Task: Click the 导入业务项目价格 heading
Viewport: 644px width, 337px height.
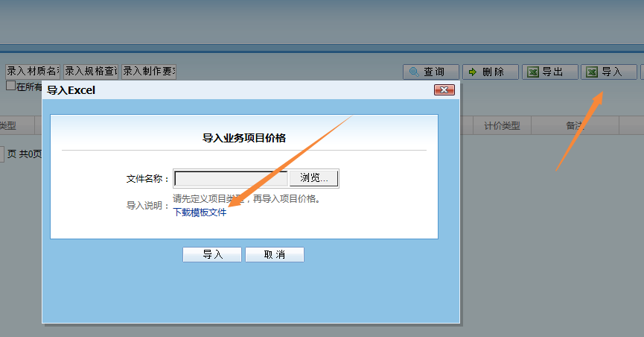Action: tap(244, 137)
